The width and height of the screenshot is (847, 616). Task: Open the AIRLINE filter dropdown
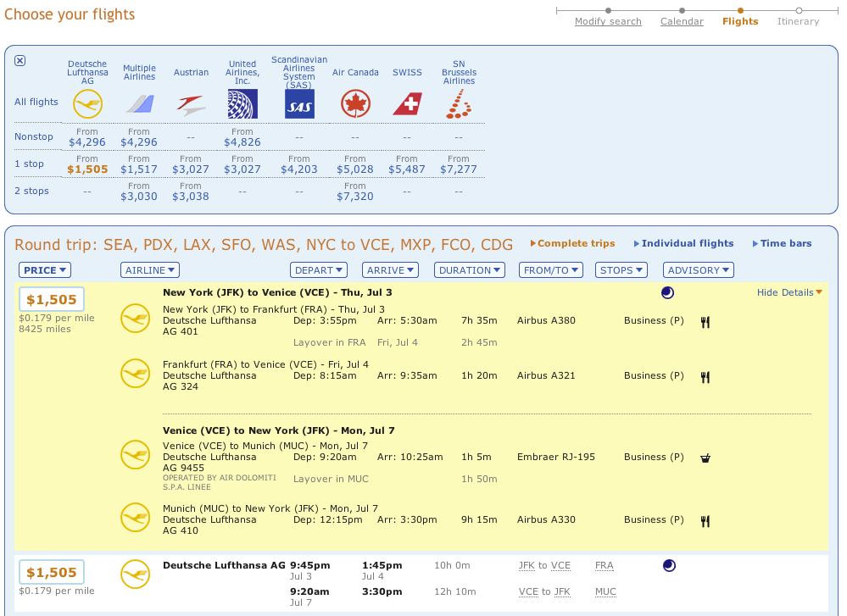pyautogui.click(x=149, y=270)
